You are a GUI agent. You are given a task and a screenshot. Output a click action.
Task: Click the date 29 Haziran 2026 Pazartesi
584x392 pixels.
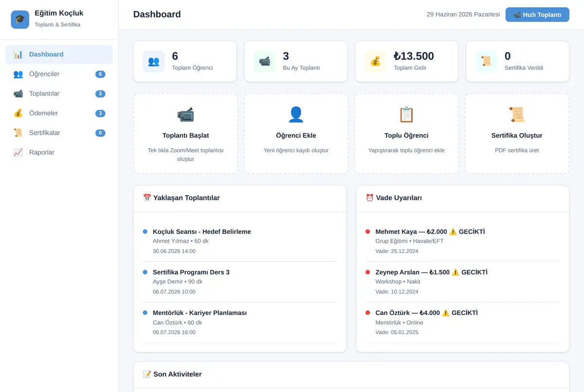(463, 15)
